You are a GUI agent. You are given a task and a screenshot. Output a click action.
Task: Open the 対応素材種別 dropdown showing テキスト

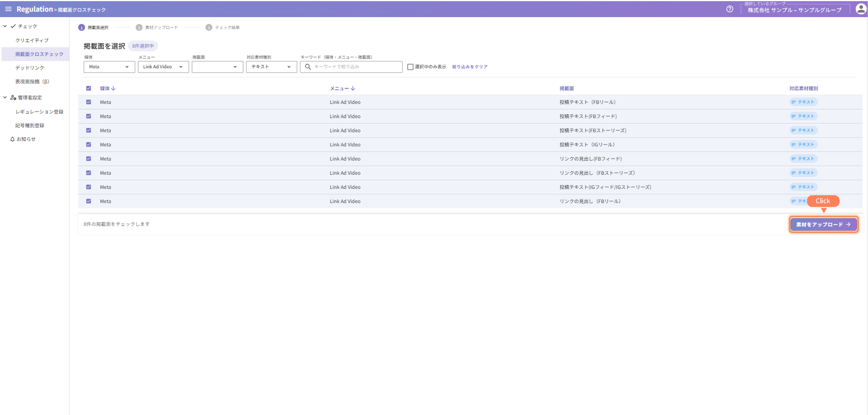[x=272, y=67]
